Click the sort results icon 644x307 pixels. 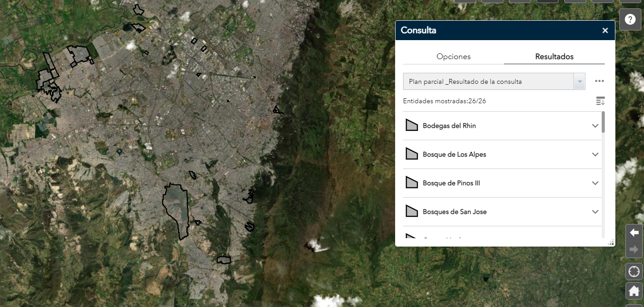[600, 101]
